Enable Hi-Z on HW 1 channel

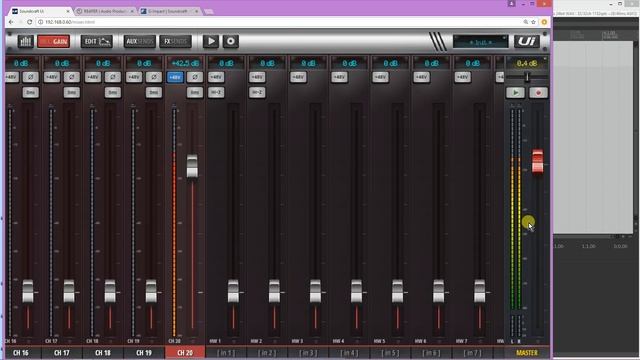pyautogui.click(x=216, y=92)
